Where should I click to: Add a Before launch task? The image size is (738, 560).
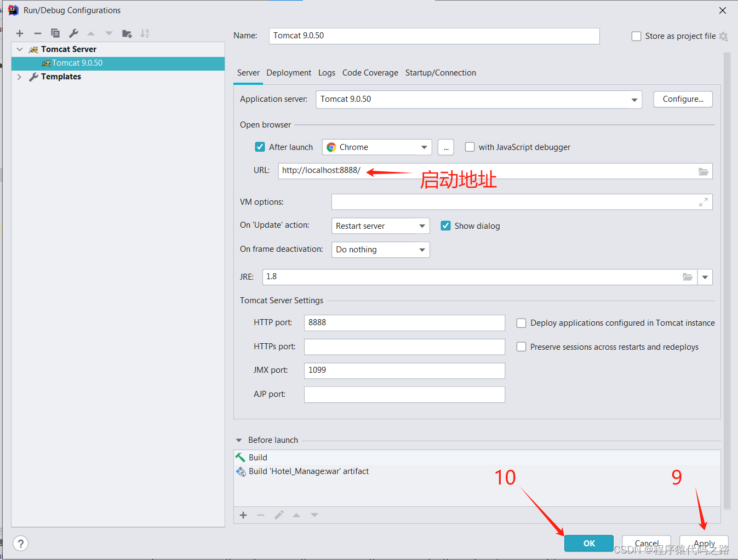point(243,515)
